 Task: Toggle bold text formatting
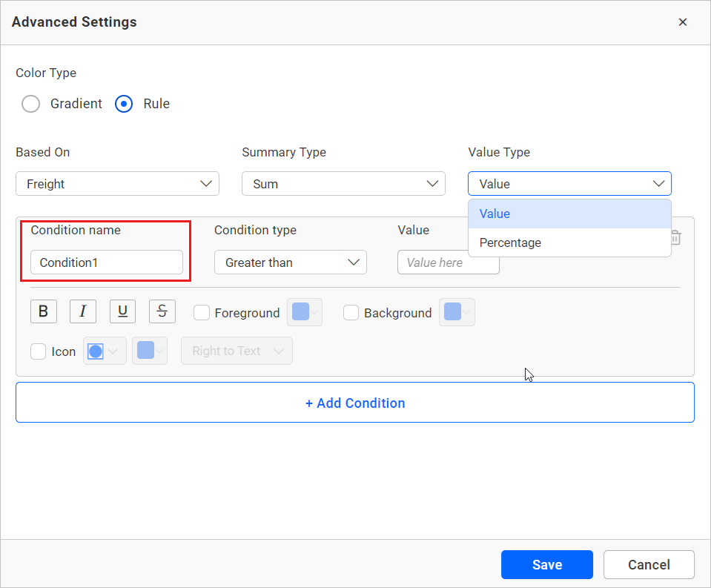pyautogui.click(x=43, y=311)
